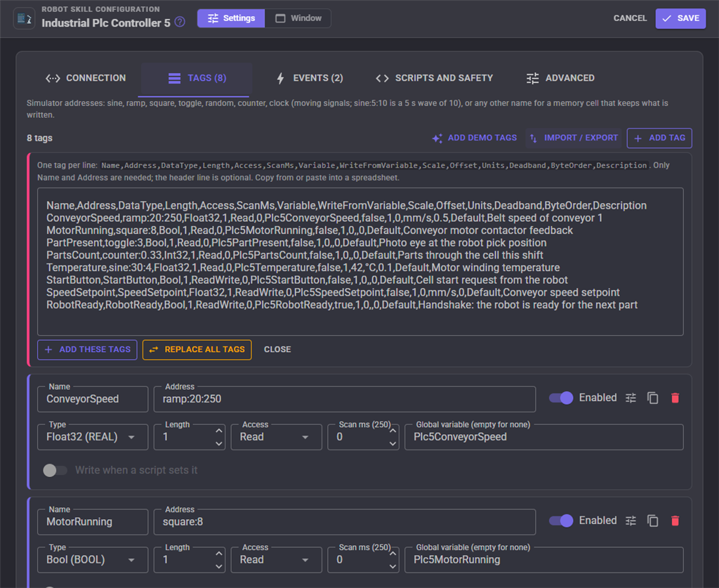Open Import / Export panel
719x588 pixels.
tap(574, 138)
